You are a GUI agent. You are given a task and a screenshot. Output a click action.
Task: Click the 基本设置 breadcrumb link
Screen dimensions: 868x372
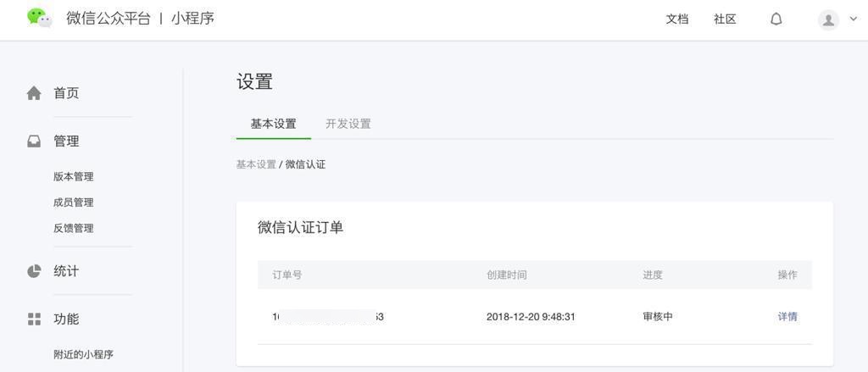coord(256,164)
